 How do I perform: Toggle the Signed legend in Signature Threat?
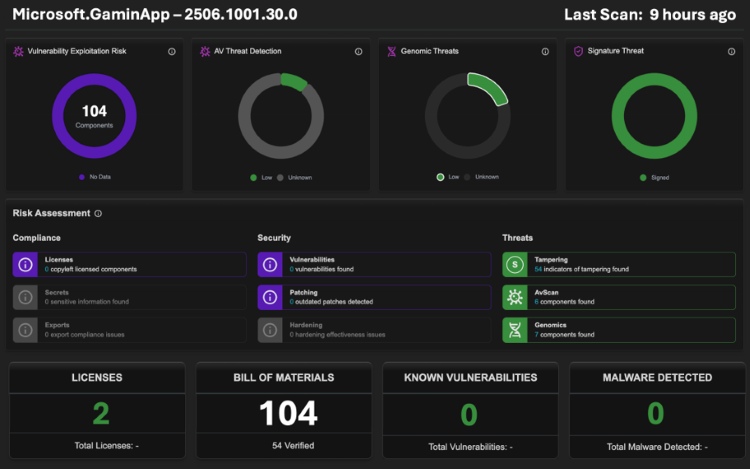(x=654, y=177)
